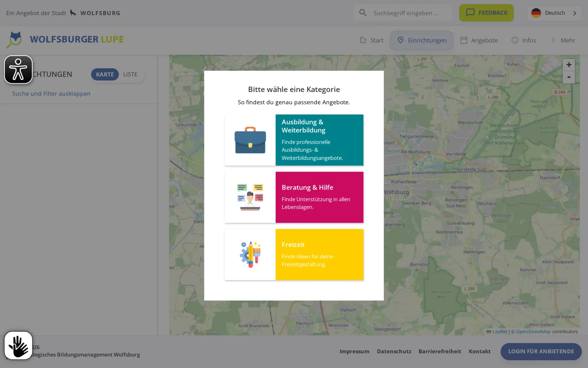Click the counseling person illustration
The image size is (588, 368).
pyautogui.click(x=250, y=197)
